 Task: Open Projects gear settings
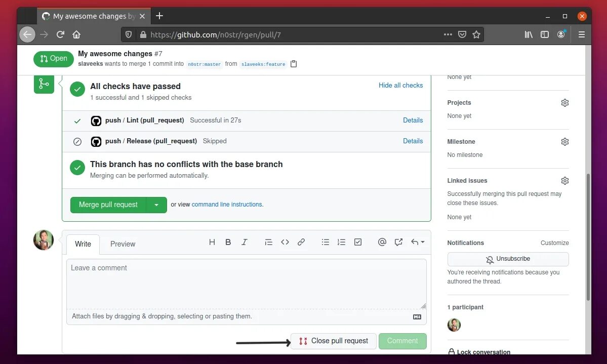(x=565, y=103)
